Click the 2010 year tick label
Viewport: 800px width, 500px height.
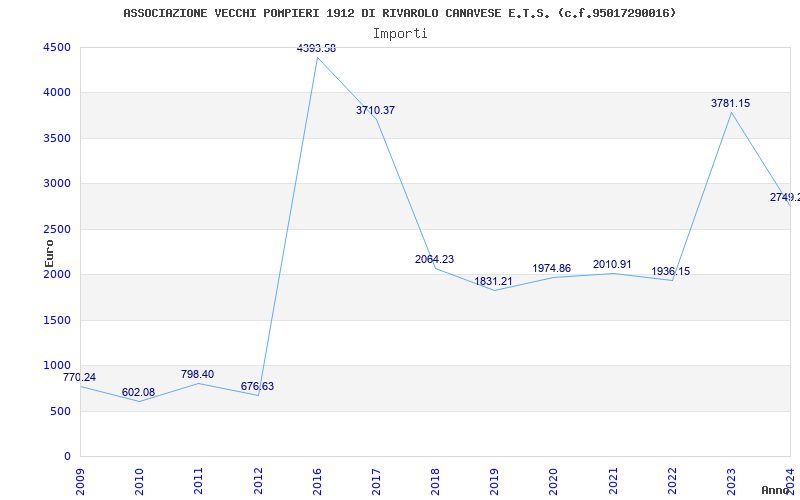click(x=139, y=481)
